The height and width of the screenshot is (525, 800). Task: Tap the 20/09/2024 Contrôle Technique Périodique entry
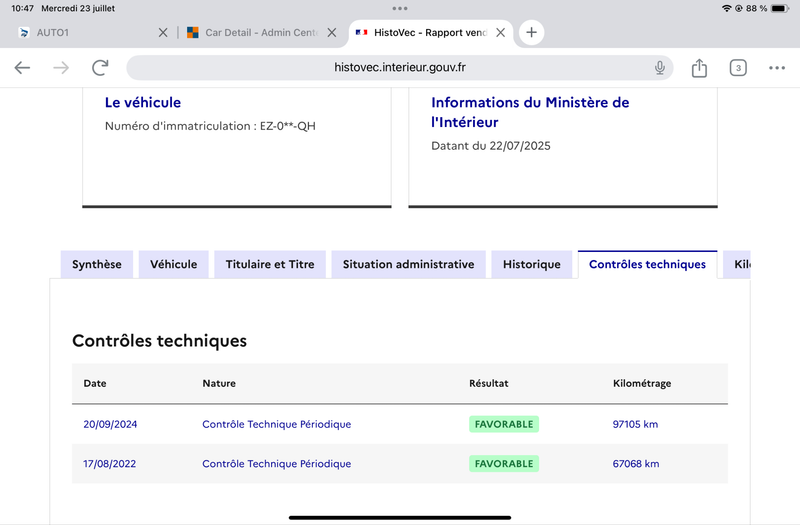[x=277, y=424]
